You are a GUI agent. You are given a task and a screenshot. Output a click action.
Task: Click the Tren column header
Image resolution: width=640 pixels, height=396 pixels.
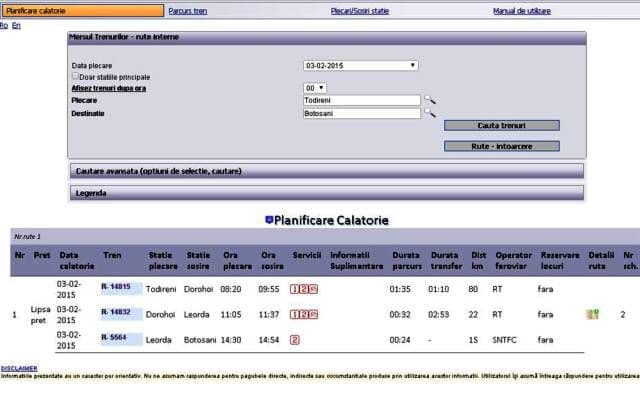[112, 255]
